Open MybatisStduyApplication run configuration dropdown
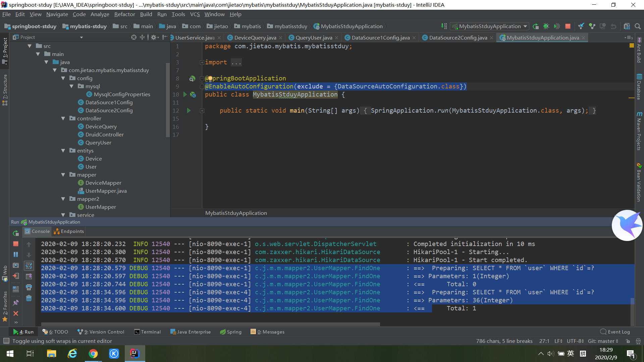The image size is (644, 362). tap(490, 26)
